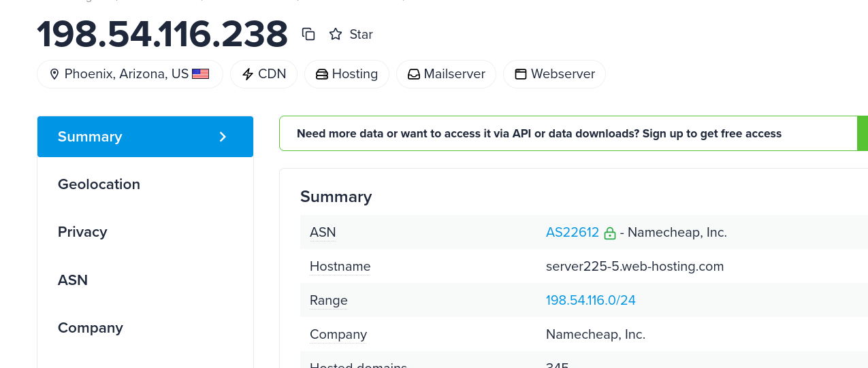
Task: Click the lightning bolt icon in the CDN tag
Action: point(248,74)
